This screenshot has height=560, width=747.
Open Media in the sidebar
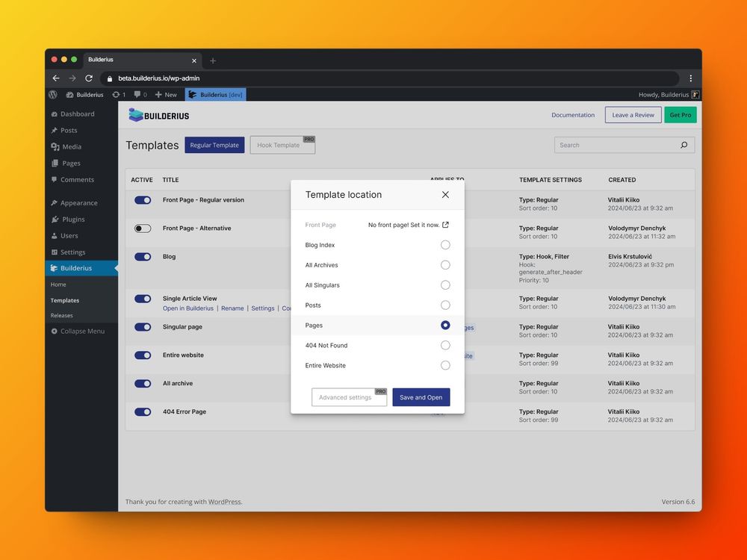point(66,146)
